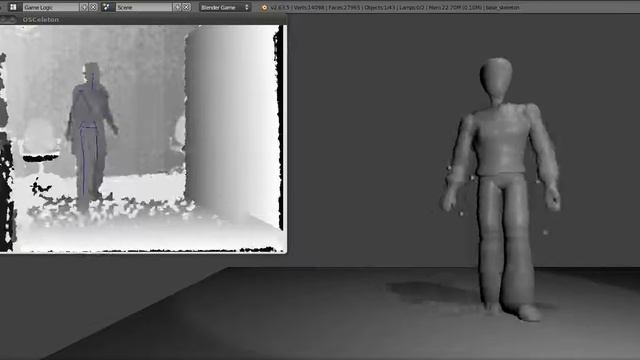Viewport: 640px width, 360px height.
Task: Click the Blender logo icon in header
Action: [264, 7]
